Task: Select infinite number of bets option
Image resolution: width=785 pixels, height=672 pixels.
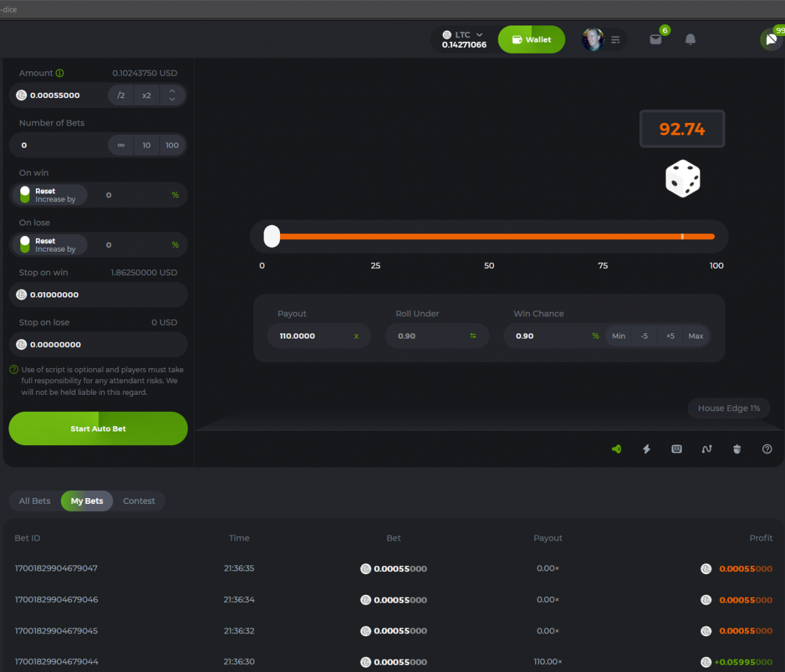Action: coord(121,145)
